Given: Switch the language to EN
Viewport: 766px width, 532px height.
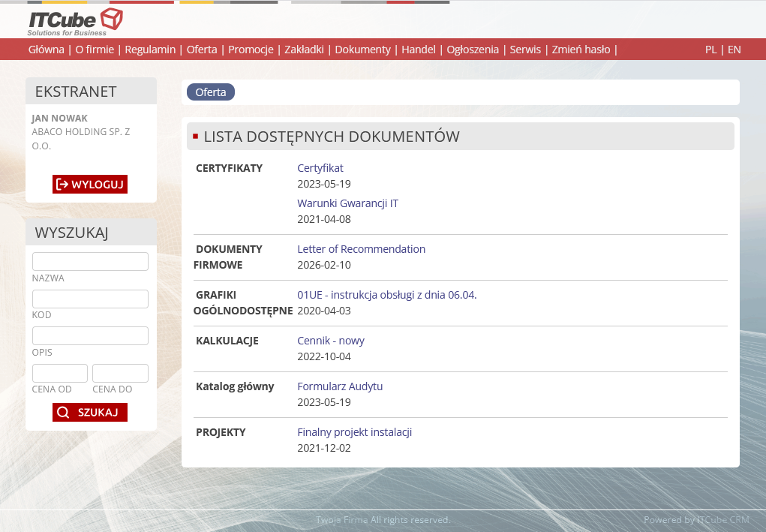Looking at the screenshot, I should click(x=734, y=50).
